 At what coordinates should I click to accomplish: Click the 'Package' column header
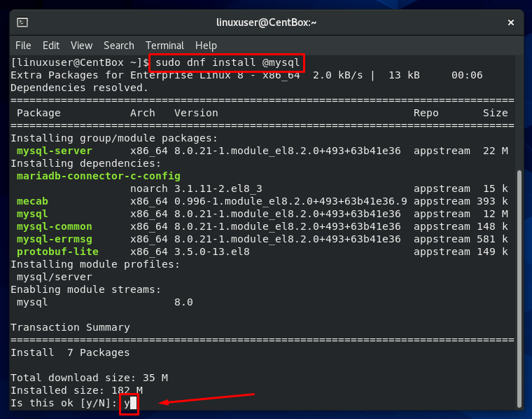pos(38,113)
